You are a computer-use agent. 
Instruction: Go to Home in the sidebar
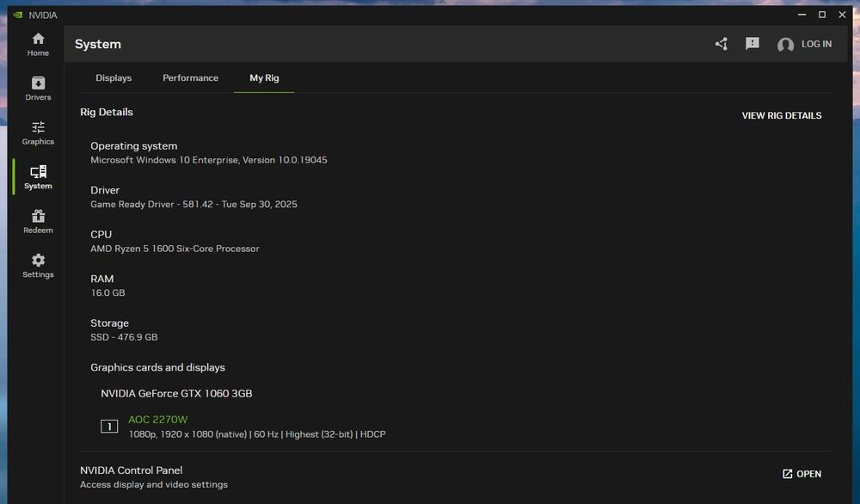click(38, 45)
